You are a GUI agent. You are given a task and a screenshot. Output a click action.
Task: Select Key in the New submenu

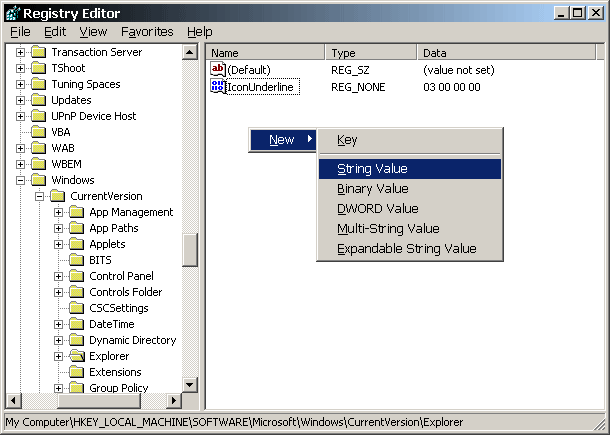click(347, 141)
